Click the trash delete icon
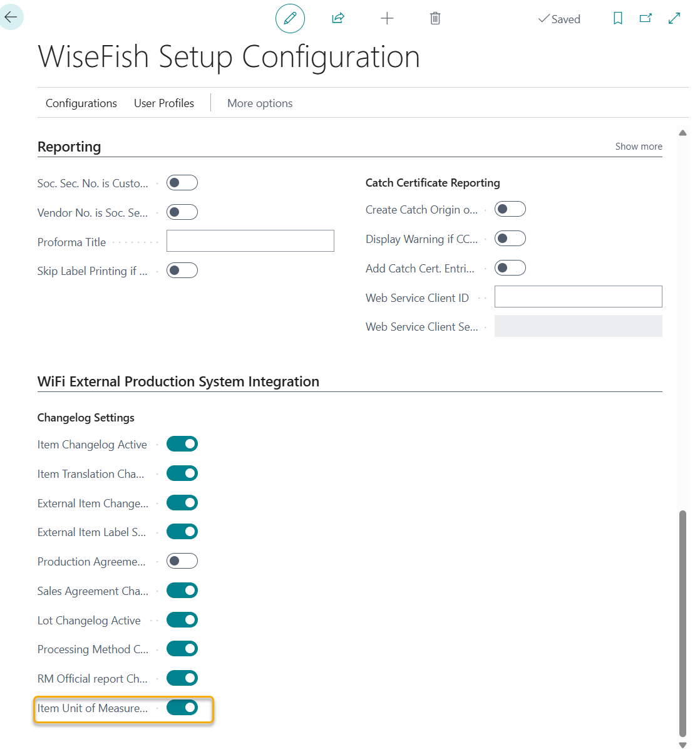Screen dimensions: 700x749 click(435, 18)
